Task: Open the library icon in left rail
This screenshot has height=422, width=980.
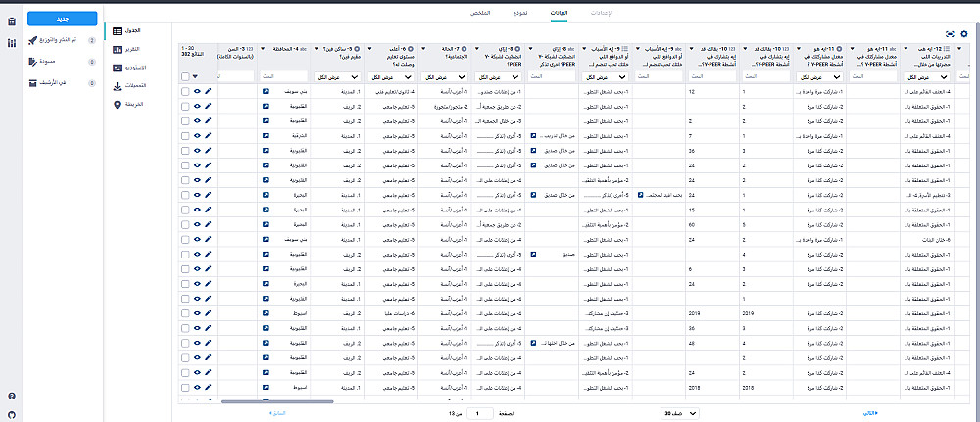Action: [11, 43]
